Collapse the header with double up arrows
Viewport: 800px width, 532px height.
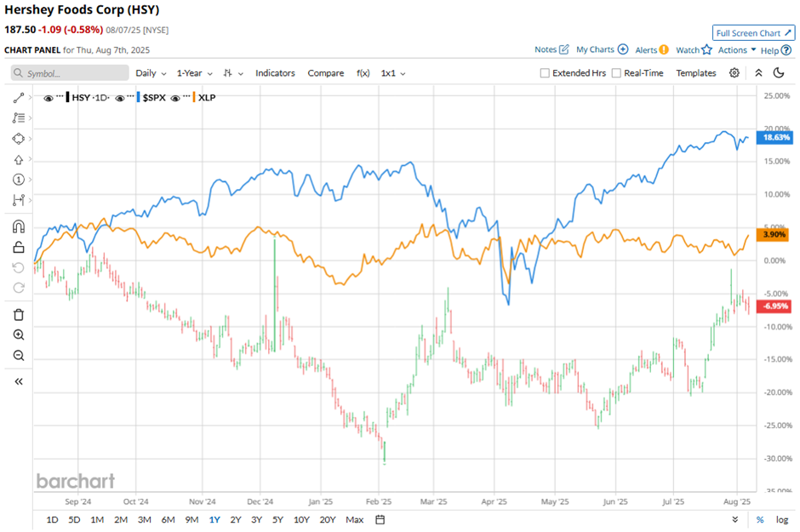(x=758, y=73)
